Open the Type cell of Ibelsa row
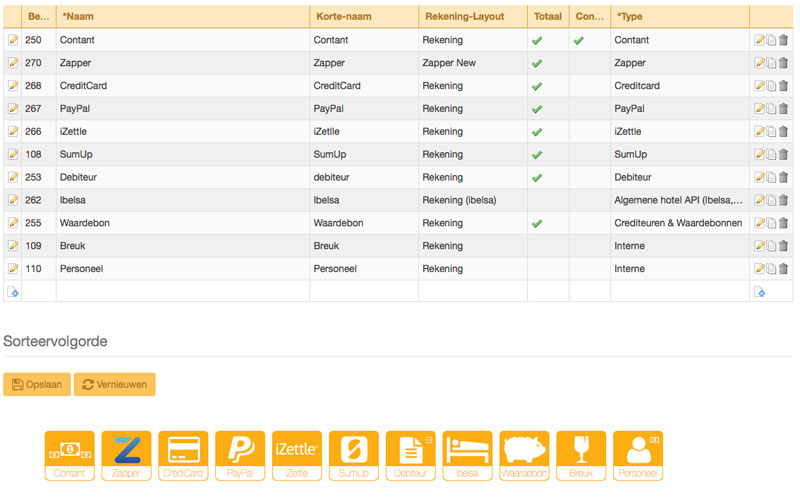 tap(678, 200)
